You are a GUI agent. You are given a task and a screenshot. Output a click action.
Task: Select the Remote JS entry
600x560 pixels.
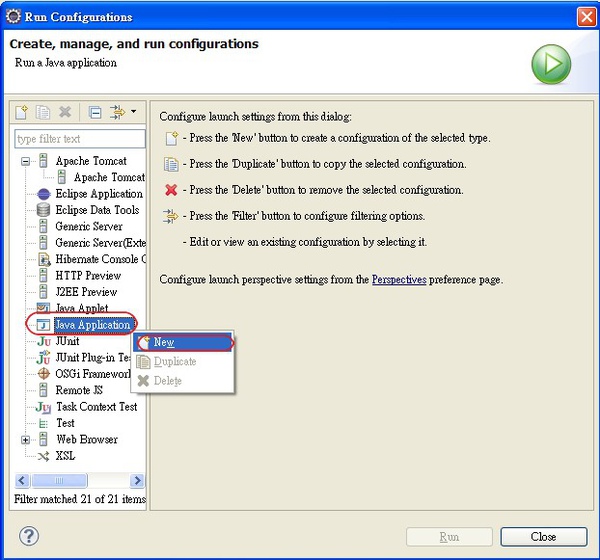tap(79, 390)
